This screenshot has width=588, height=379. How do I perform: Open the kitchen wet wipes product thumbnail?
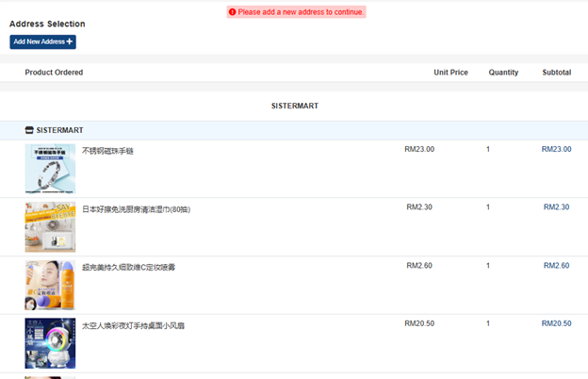click(x=50, y=227)
